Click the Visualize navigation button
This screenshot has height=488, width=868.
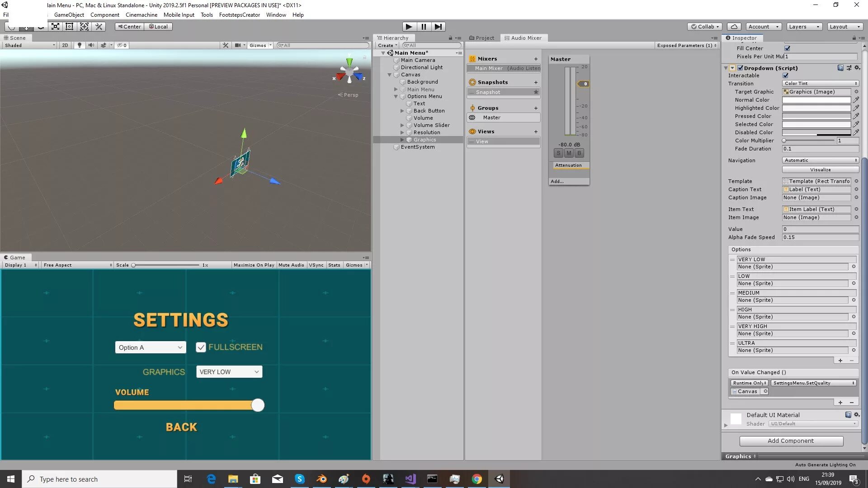pyautogui.click(x=820, y=170)
